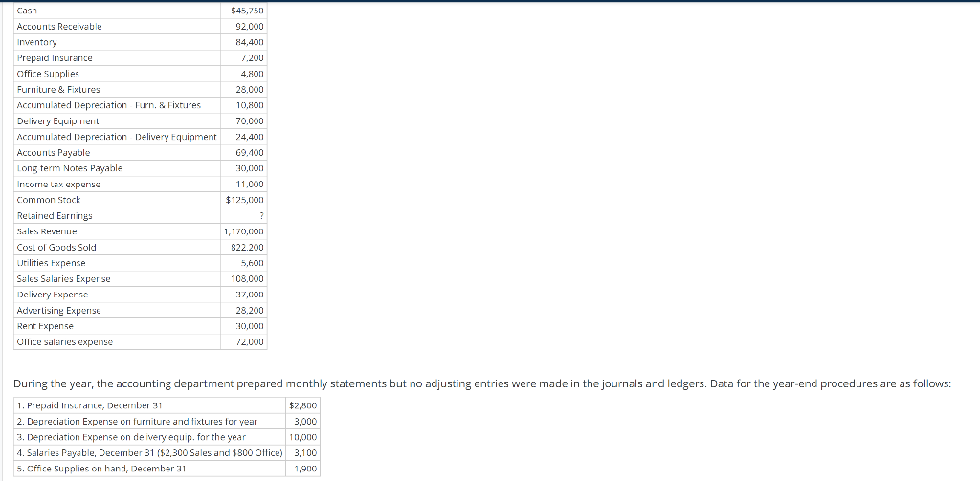
Task: Click the 1,900 office supplies on hand value
Action: coord(307,469)
